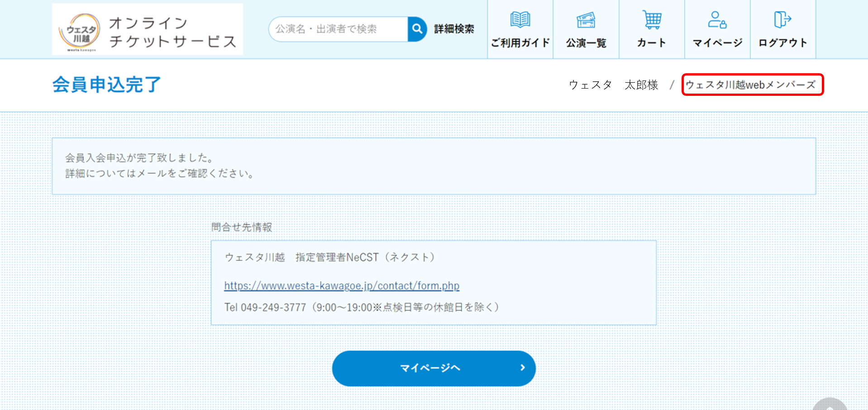
Task: Open the カート shopping cart
Action: point(652,29)
